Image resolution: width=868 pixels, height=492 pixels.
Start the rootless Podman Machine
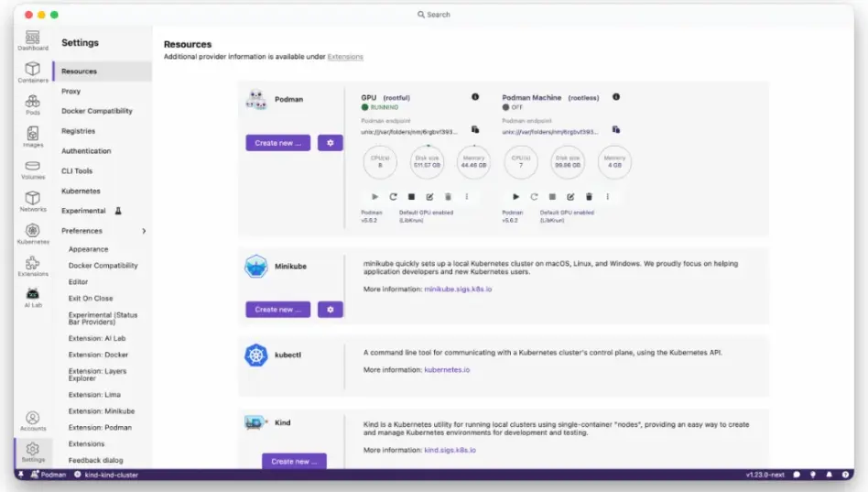[x=515, y=197]
